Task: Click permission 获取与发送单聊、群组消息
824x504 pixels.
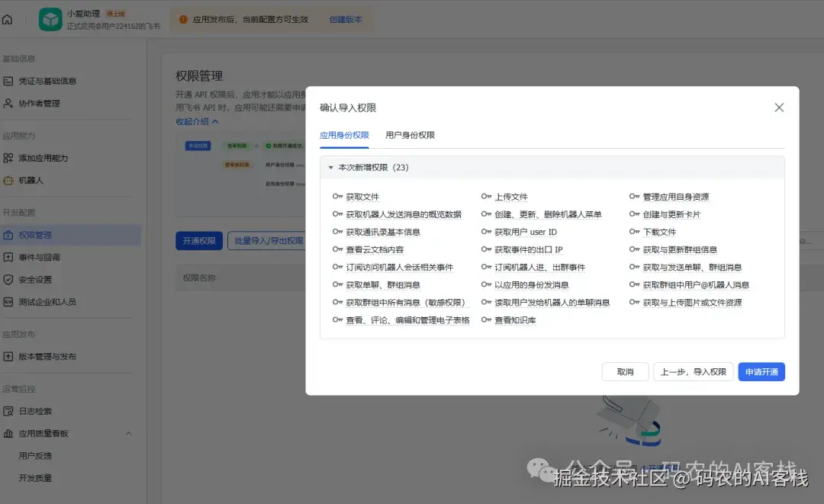Action: click(x=692, y=267)
